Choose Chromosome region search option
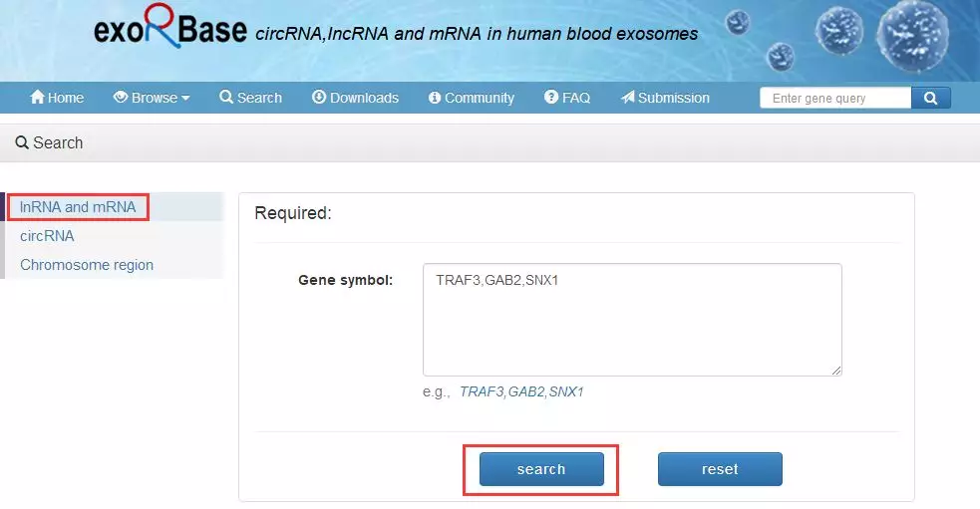980x509 pixels. click(x=87, y=265)
